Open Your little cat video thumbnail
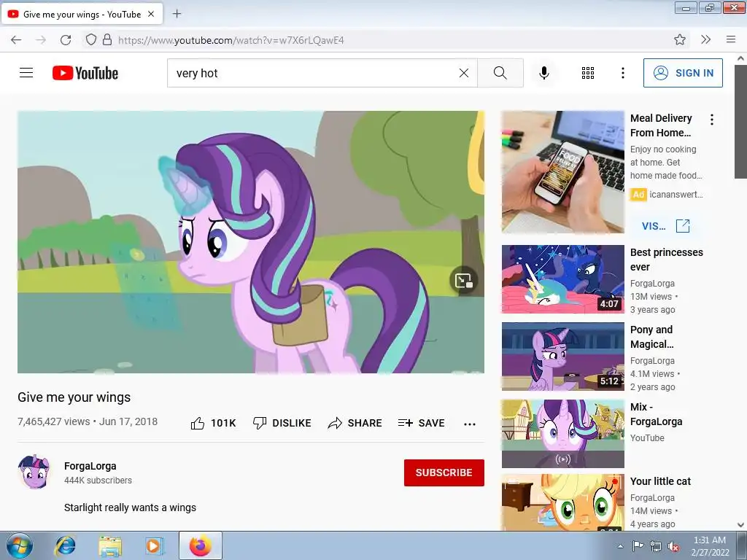The image size is (747, 560). pyautogui.click(x=562, y=502)
